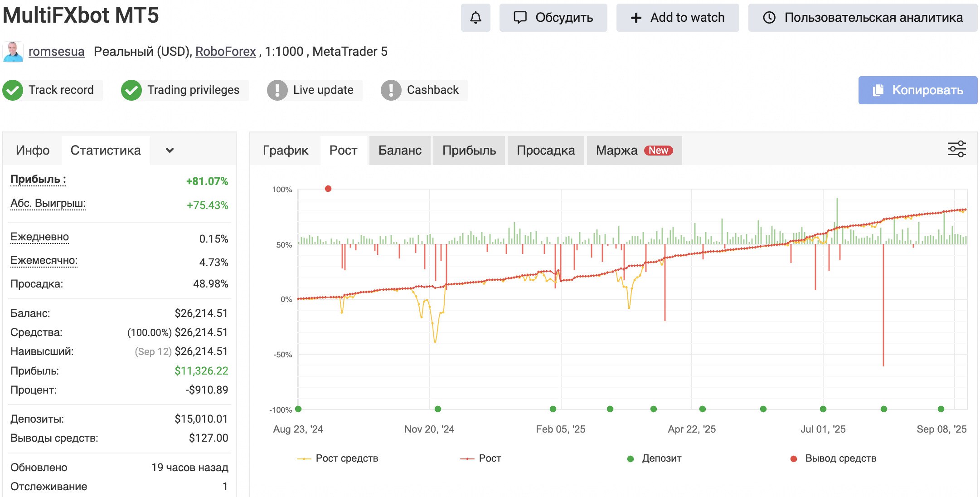980x497 pixels.
Task: Expand the dropdown chevron beside Статистика
Action: point(170,151)
